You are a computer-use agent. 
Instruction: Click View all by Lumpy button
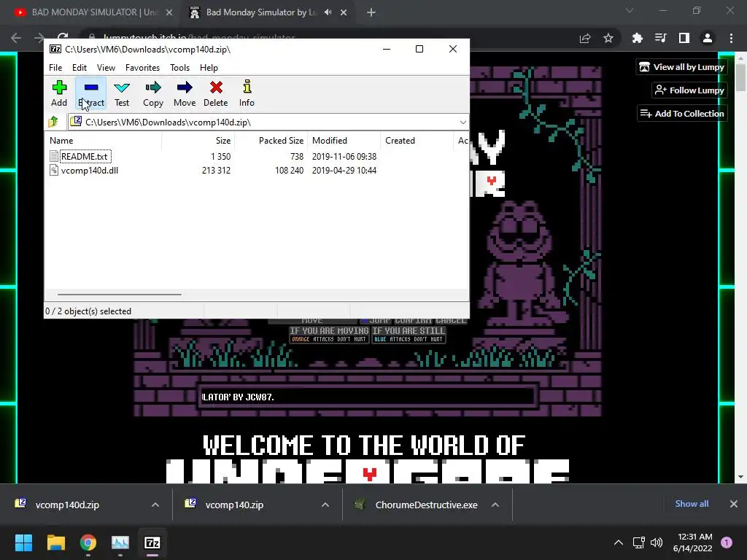pos(682,67)
